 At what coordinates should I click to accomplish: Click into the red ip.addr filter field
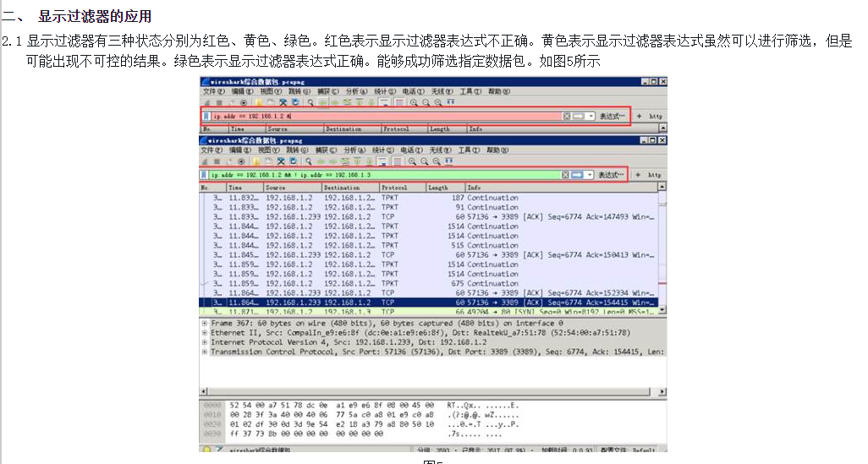click(386, 116)
